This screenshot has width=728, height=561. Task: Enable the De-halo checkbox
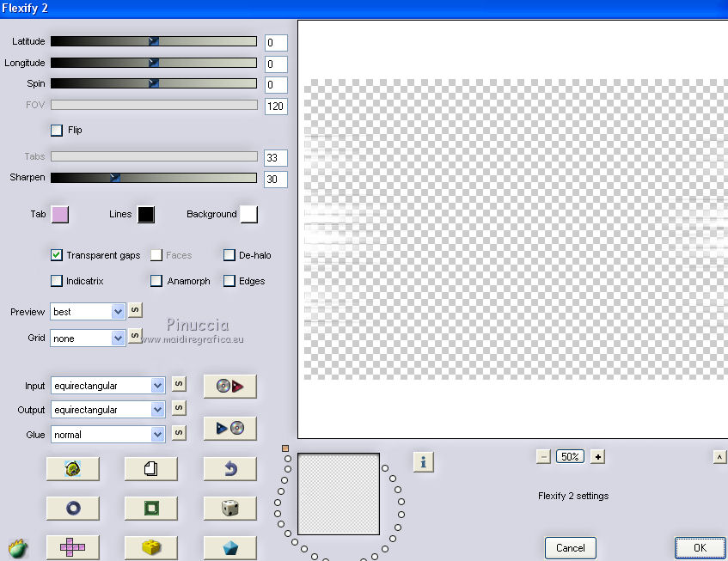[x=229, y=255]
